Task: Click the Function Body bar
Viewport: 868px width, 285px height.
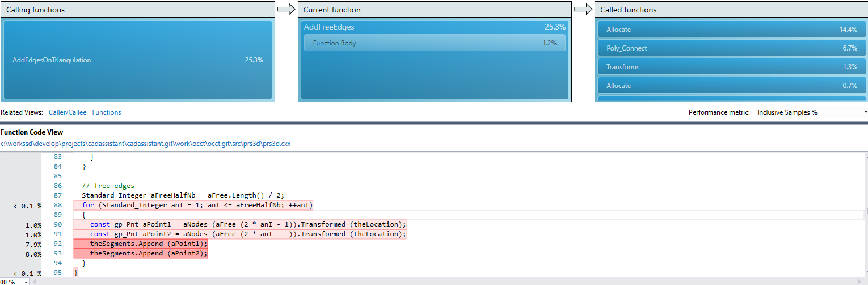Action: [435, 43]
